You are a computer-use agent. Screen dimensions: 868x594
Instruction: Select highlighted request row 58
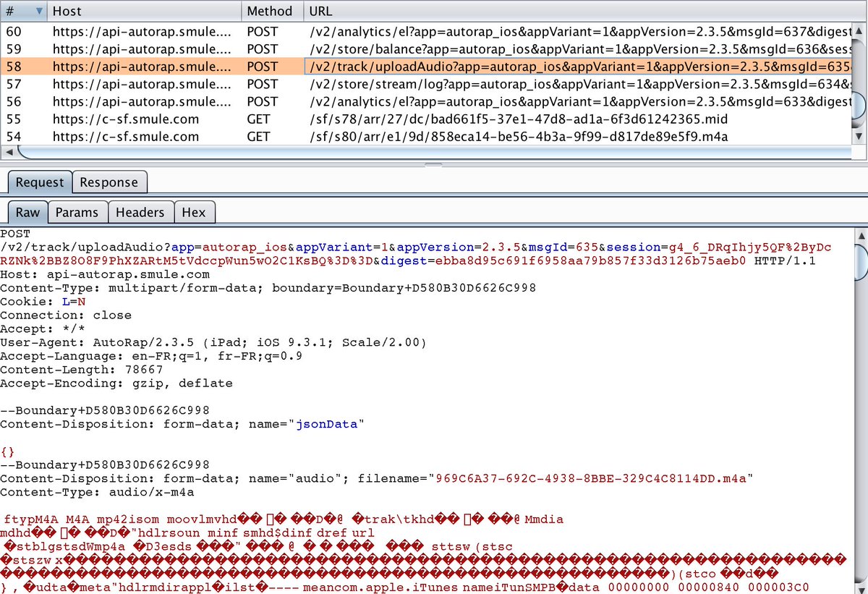(425, 67)
